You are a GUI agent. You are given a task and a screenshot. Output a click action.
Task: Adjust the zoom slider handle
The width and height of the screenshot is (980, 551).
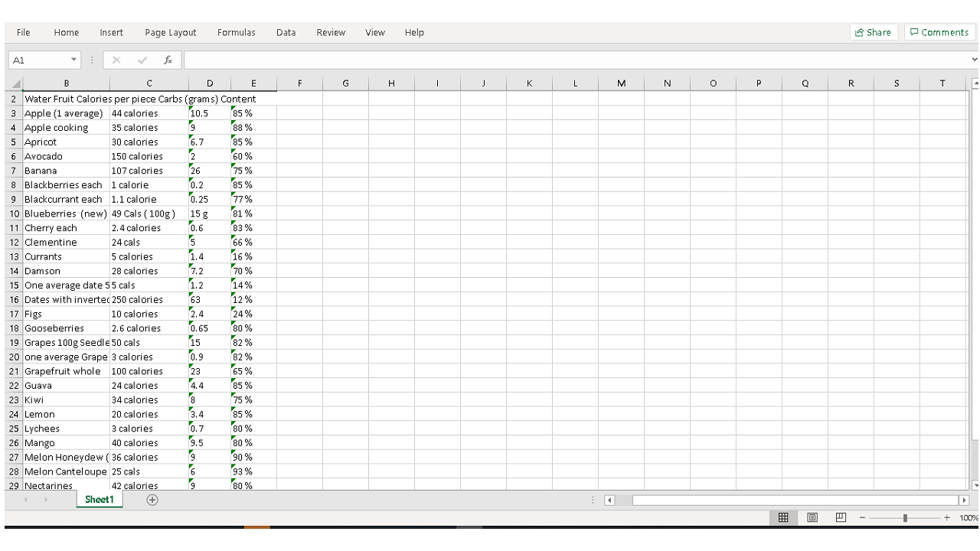pos(905,518)
